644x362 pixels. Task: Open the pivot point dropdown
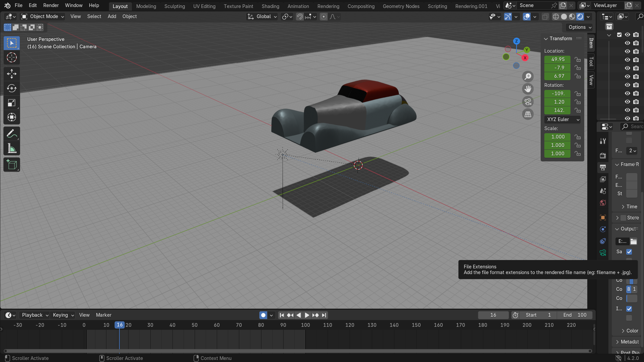pyautogui.click(x=287, y=16)
